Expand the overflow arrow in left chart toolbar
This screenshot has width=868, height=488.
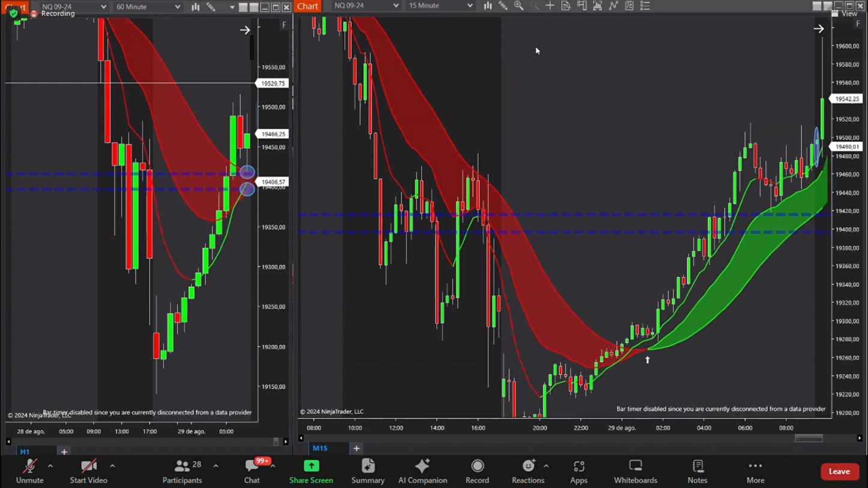[x=232, y=7]
